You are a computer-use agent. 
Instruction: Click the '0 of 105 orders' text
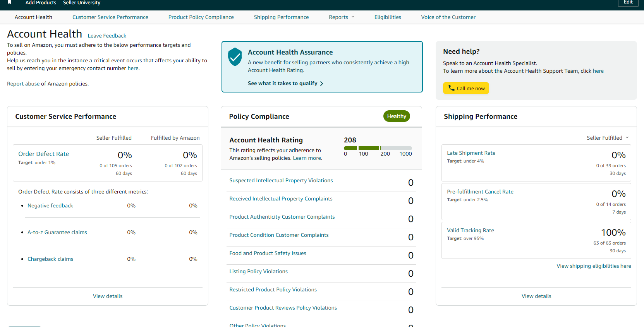coord(116,166)
